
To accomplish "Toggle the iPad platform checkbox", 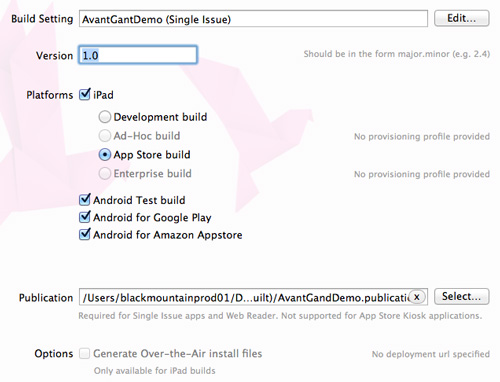I will tap(85, 94).
